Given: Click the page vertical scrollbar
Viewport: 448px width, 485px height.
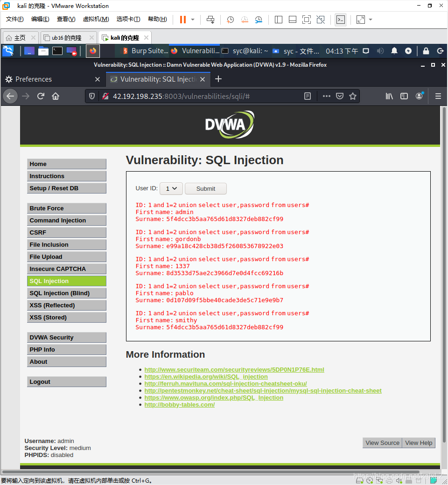Looking at the screenshot, I should 444,275.
